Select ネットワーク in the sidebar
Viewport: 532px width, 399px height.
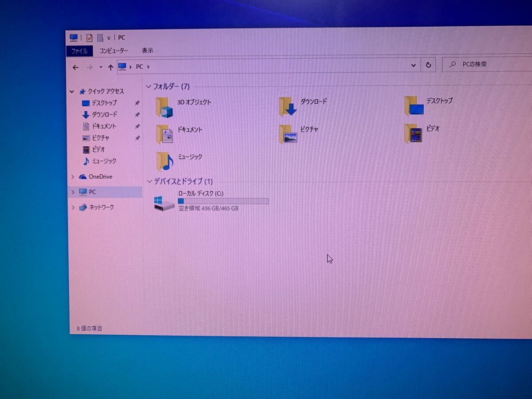(96, 207)
